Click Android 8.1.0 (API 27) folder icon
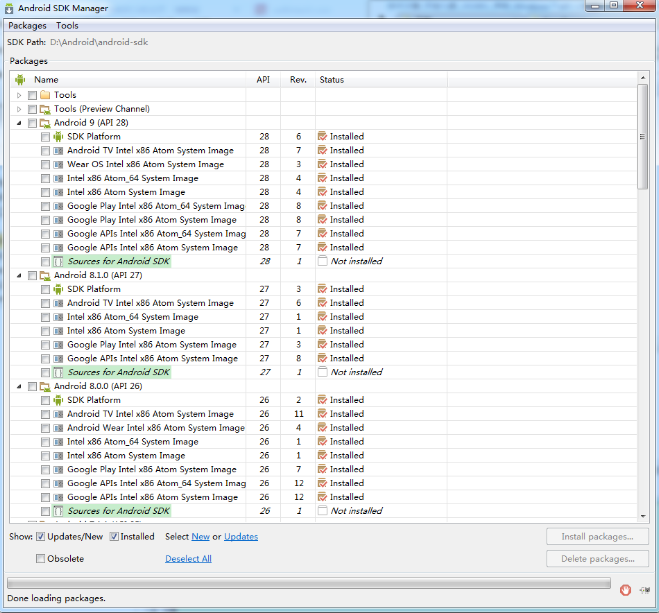 [45, 276]
